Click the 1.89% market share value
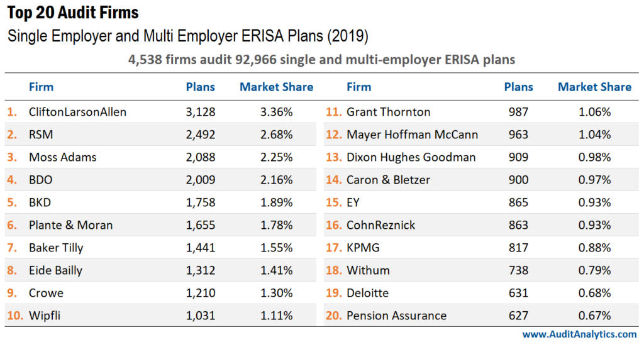Image resolution: width=644 pixels, height=347 pixels. point(277,202)
